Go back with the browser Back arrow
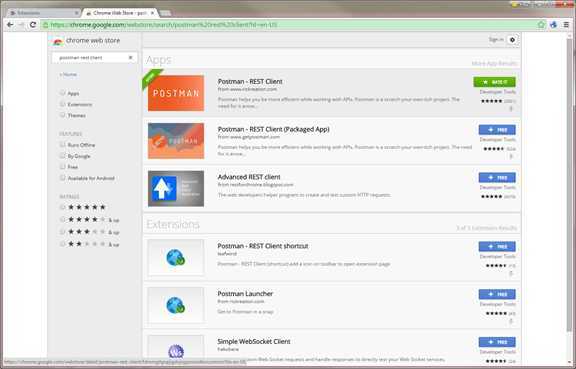This screenshot has width=576, height=369. [x=10, y=25]
